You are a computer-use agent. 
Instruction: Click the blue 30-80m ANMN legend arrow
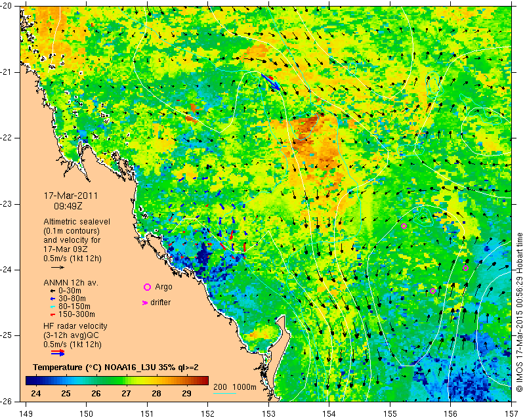53,299
